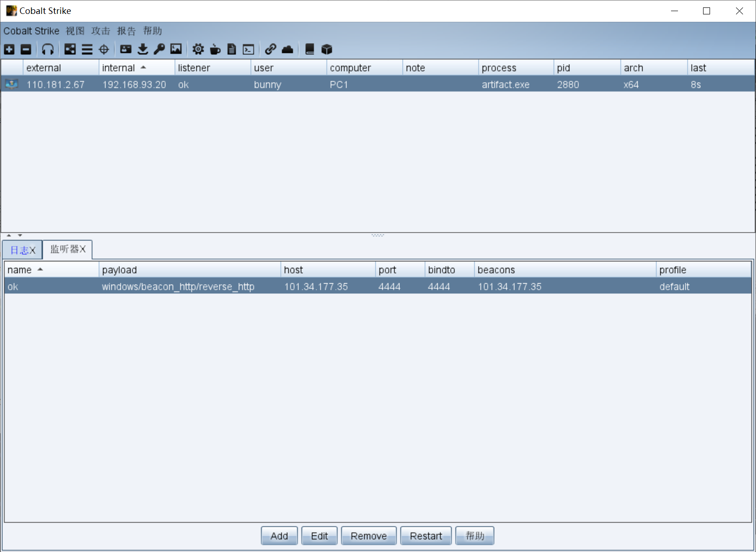Click the Restart listener button
Viewport: 756px width, 552px height.
point(426,536)
